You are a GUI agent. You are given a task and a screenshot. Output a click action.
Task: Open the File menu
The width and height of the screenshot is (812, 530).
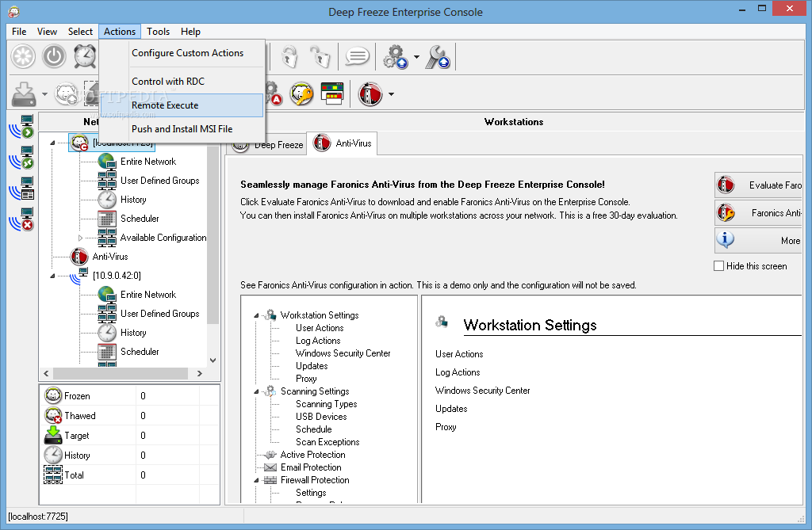19,32
